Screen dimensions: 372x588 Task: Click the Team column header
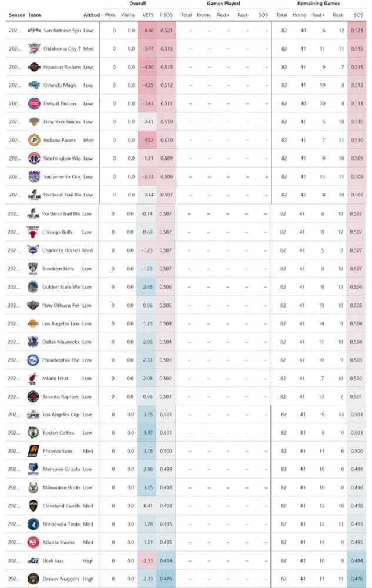34,15
